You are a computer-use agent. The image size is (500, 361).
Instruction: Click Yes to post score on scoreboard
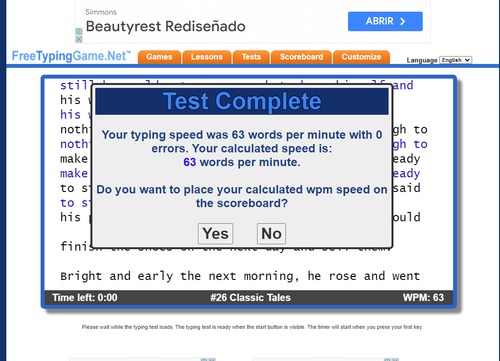point(215,233)
